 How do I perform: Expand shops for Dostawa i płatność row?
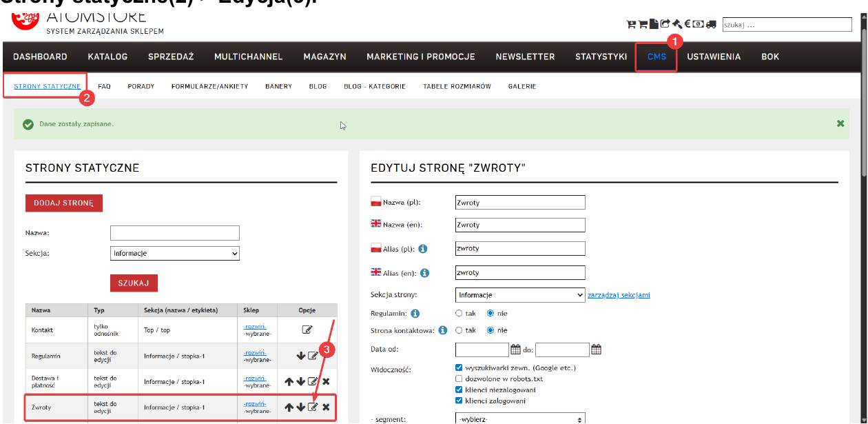(x=255, y=378)
